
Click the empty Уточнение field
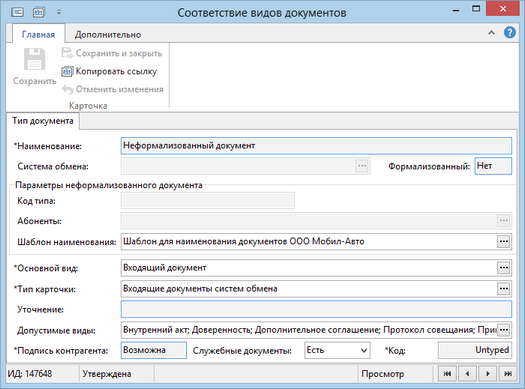[316, 309]
